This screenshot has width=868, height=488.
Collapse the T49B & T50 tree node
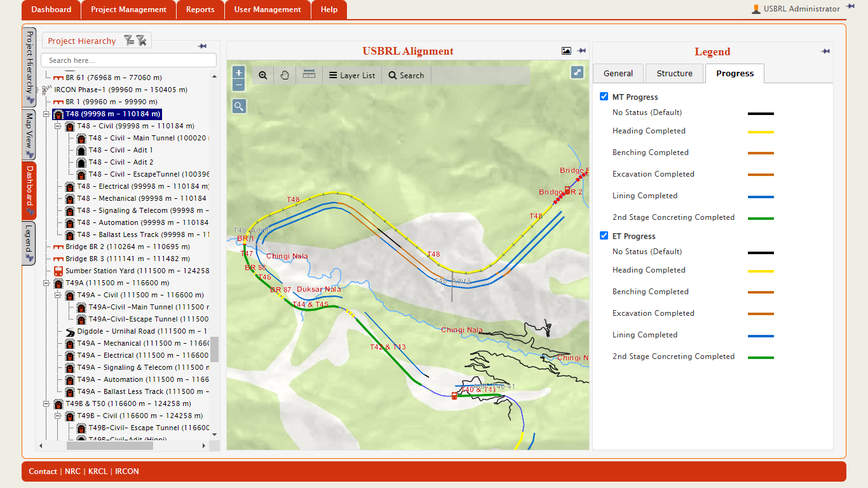46,404
